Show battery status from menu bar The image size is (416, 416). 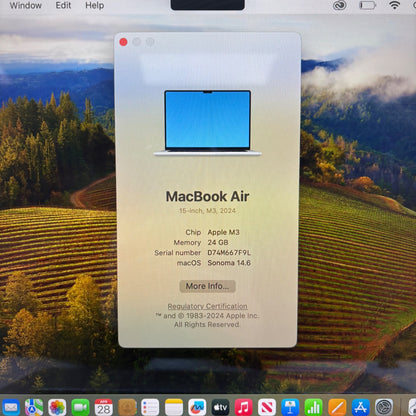pyautogui.click(x=367, y=5)
